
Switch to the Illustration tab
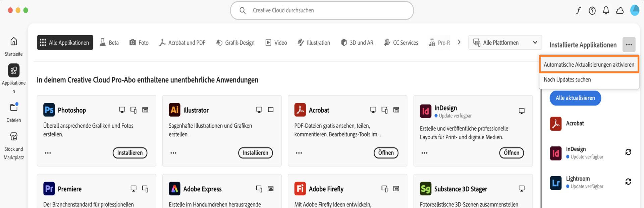(x=314, y=43)
